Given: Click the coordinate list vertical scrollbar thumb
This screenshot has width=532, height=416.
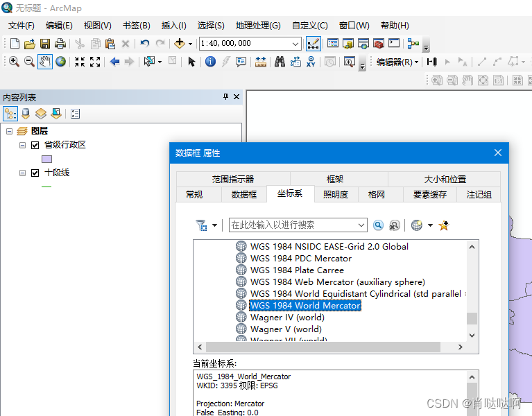Looking at the screenshot, I should point(472,318).
